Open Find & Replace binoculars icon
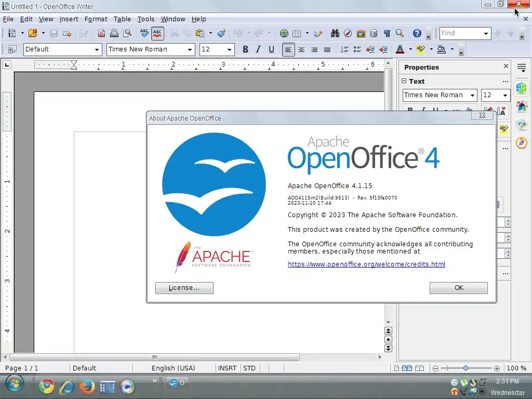 (x=335, y=33)
